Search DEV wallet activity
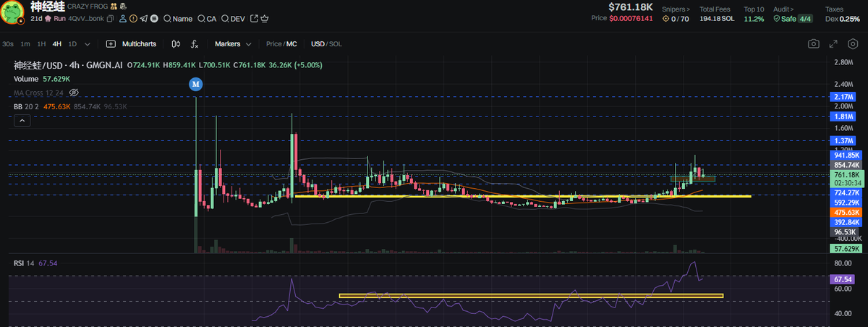Viewport: 868px width, 327px height. [233, 19]
